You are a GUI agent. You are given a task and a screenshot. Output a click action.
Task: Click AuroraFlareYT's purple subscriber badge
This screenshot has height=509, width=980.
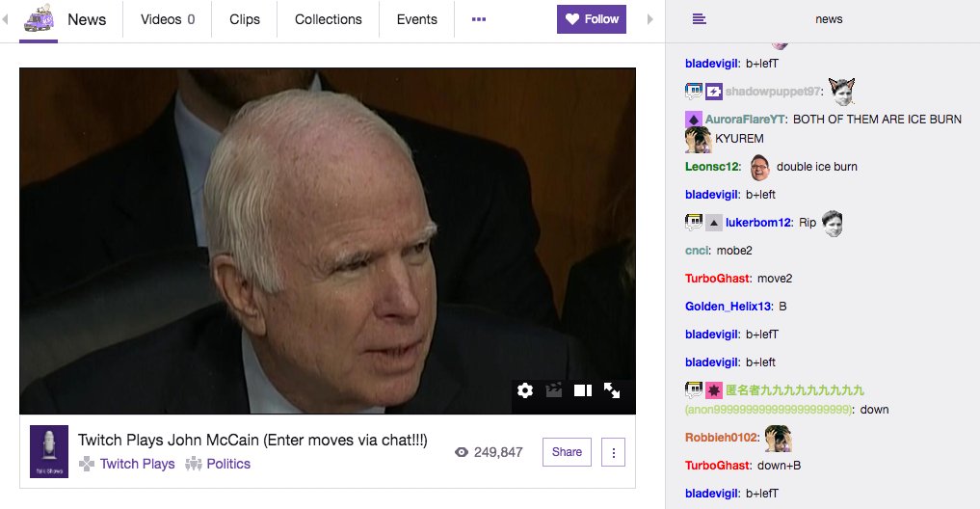[x=694, y=119]
